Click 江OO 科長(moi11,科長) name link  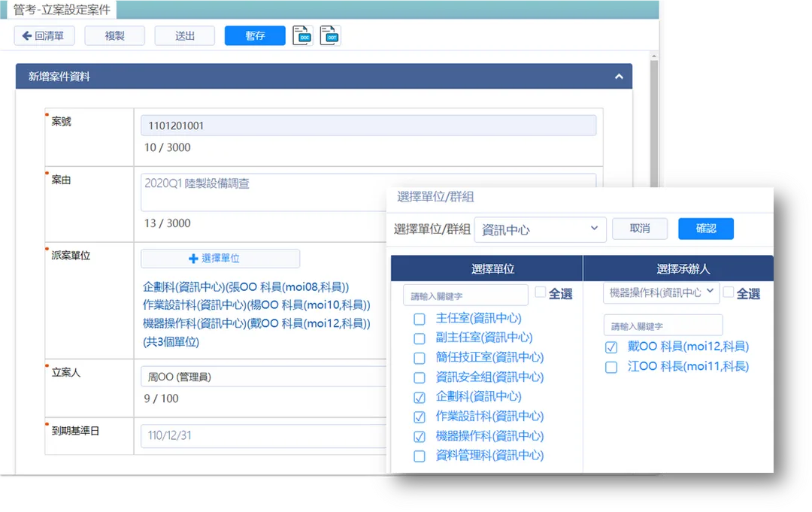[x=688, y=367]
